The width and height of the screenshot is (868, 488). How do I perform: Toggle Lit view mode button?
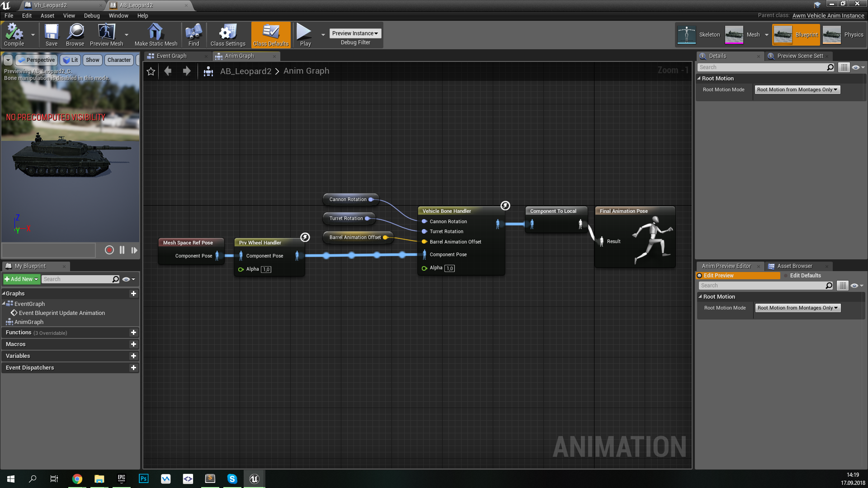point(71,60)
